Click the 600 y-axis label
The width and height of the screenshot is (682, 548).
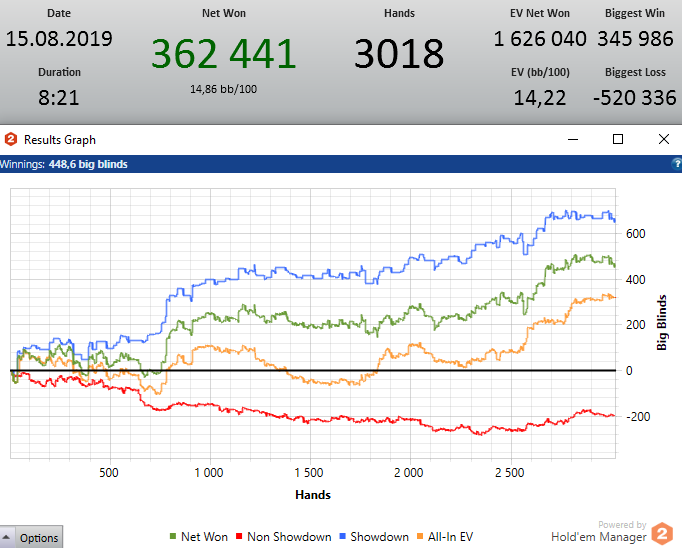(x=635, y=234)
